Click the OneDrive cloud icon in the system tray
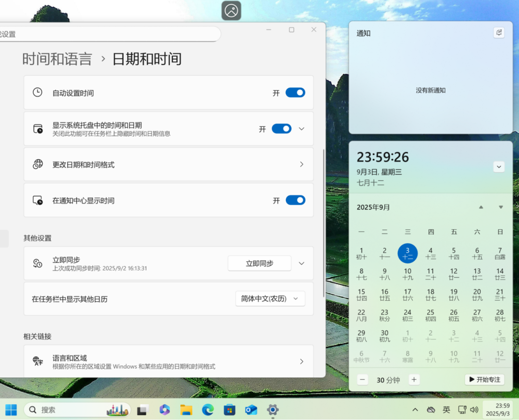519x420 pixels. pyautogui.click(x=430, y=410)
